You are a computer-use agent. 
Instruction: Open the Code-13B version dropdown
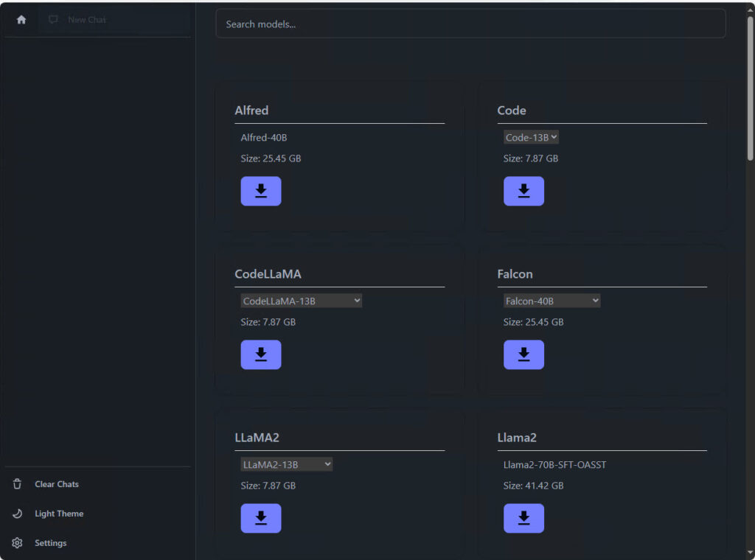531,137
